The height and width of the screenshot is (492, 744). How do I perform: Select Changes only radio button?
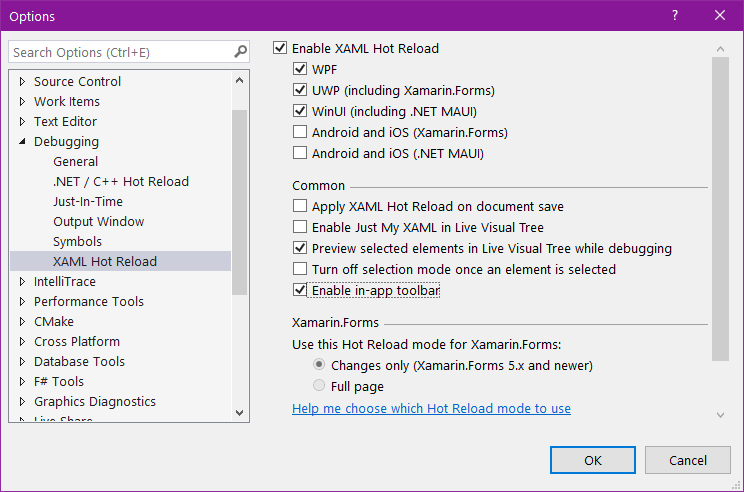tap(319, 364)
